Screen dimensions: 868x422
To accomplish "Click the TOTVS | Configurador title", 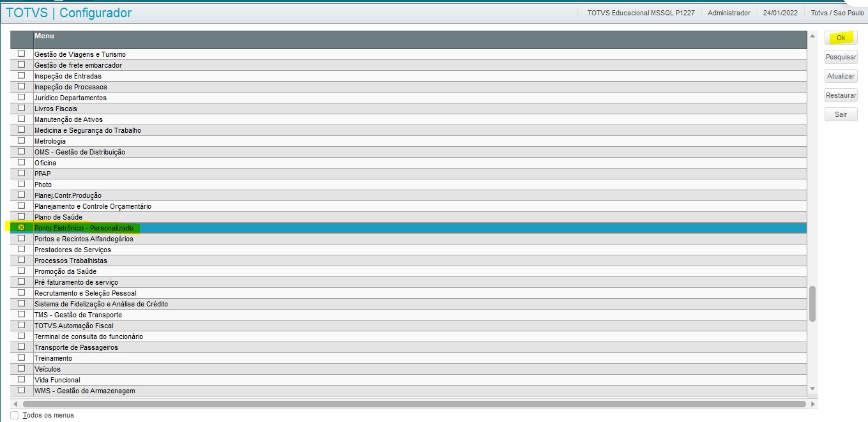I will 69,13.
